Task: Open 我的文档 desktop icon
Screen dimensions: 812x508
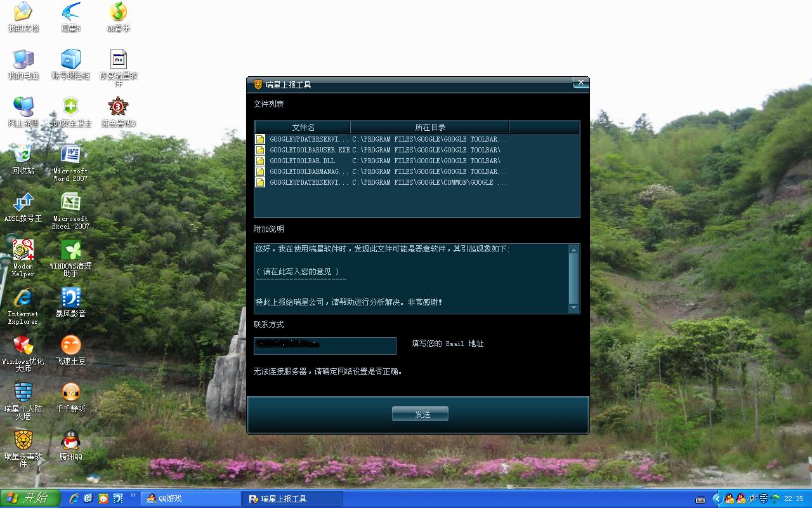Action: click(23, 17)
